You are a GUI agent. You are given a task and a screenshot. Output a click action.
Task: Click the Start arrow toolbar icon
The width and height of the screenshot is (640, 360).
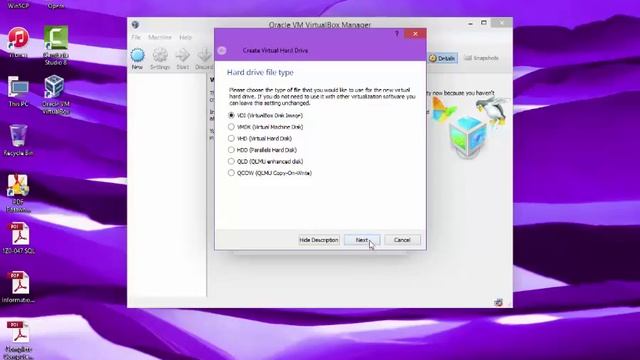pyautogui.click(x=182, y=59)
